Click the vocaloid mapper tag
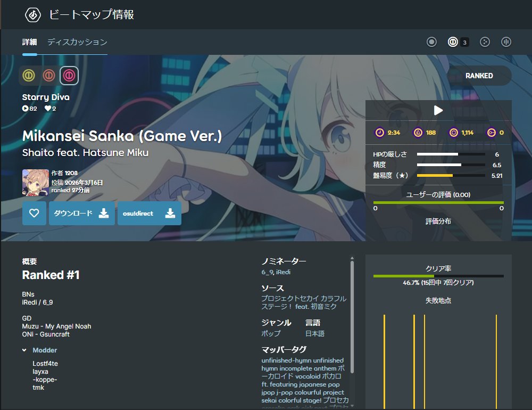 [307, 376]
